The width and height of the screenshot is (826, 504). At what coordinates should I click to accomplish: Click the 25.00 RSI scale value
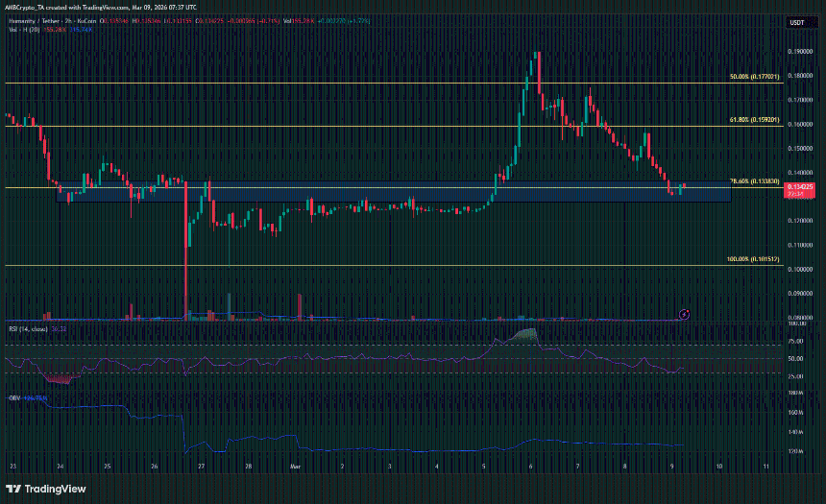click(796, 376)
